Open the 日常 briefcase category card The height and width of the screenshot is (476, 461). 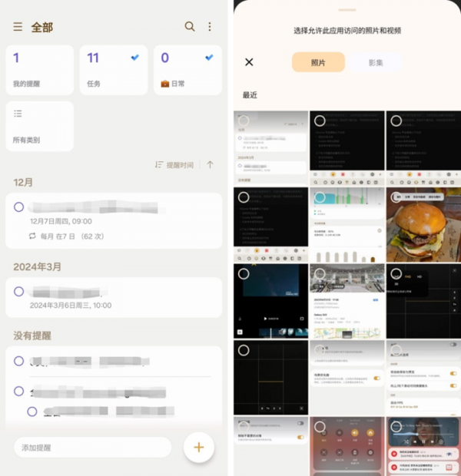[x=187, y=70]
